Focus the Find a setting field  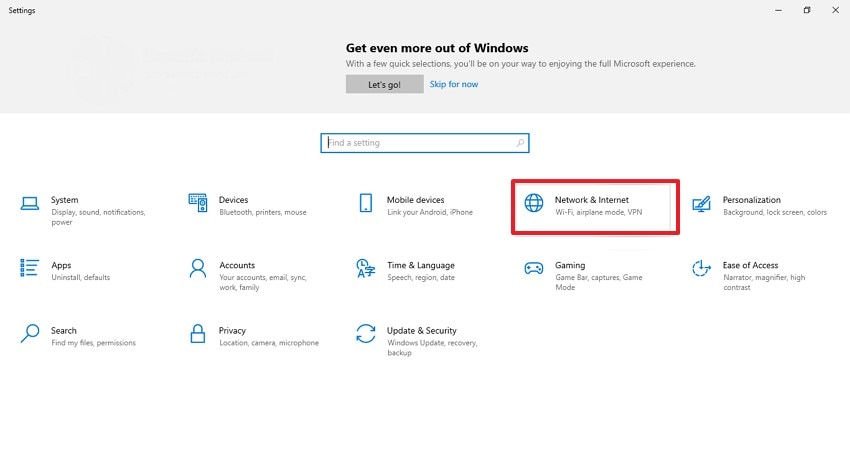point(425,143)
